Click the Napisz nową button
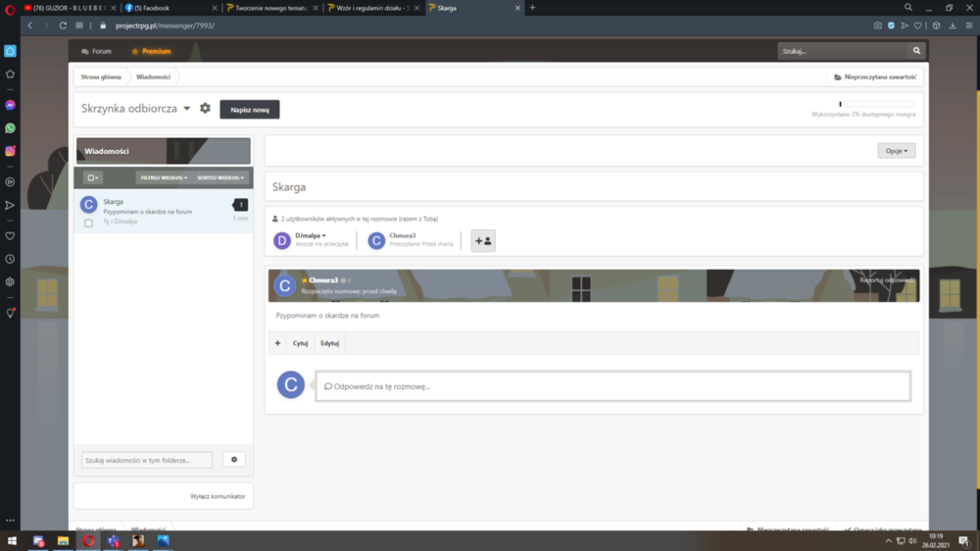The image size is (980, 551). click(250, 110)
